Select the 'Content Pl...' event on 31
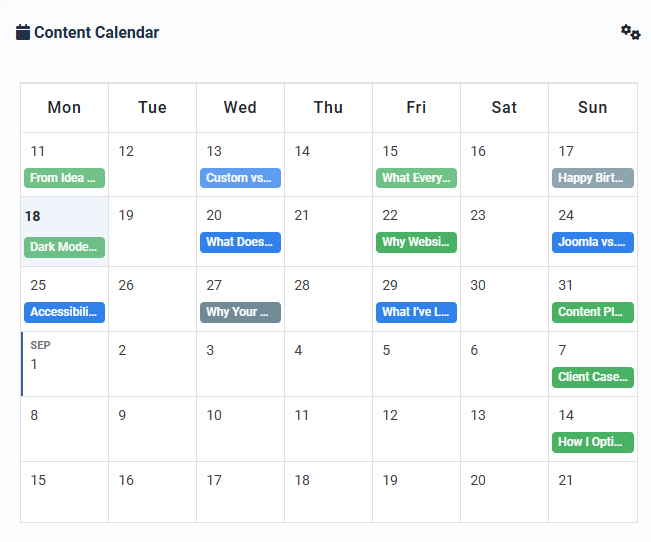Image resolution: width=651 pixels, height=542 pixels. 592,312
